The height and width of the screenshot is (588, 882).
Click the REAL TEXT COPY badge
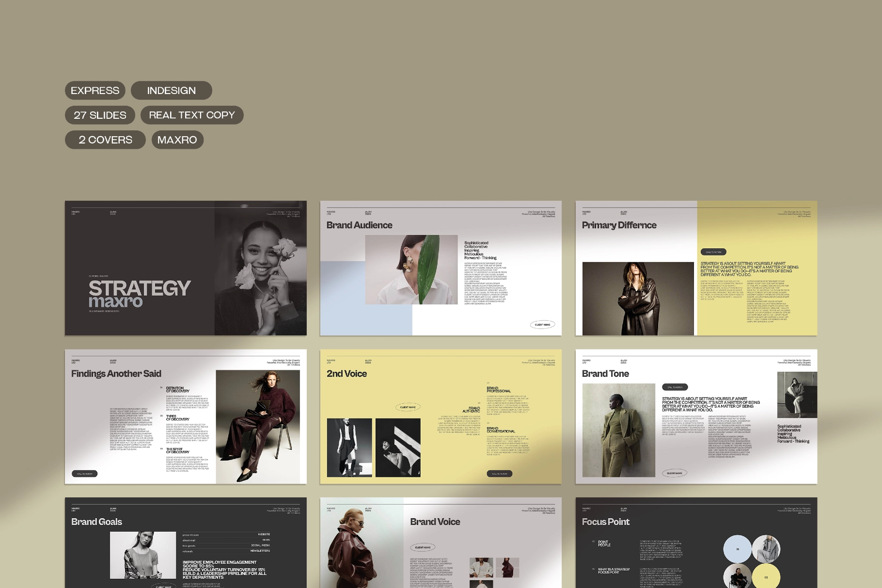(192, 115)
